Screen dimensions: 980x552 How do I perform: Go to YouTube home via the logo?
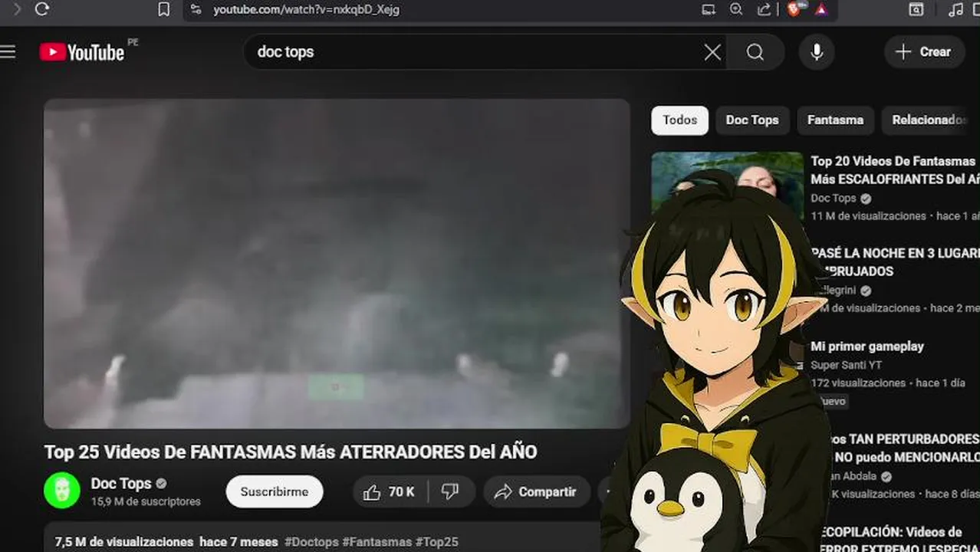click(x=82, y=52)
